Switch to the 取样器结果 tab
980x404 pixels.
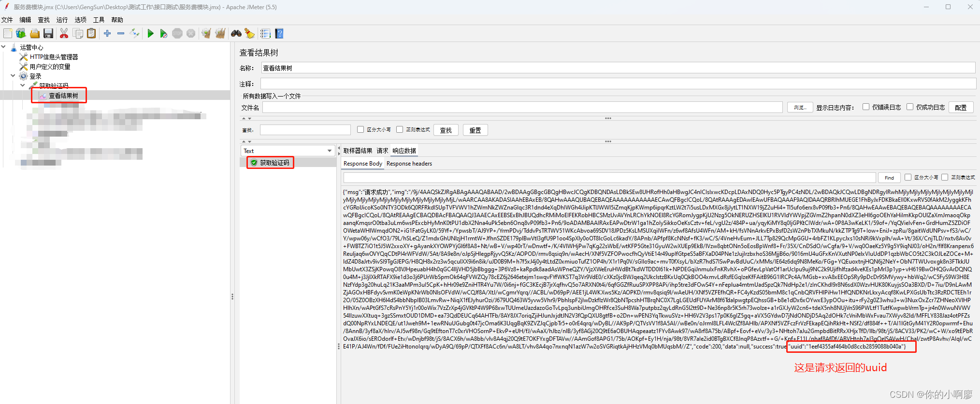click(x=358, y=151)
